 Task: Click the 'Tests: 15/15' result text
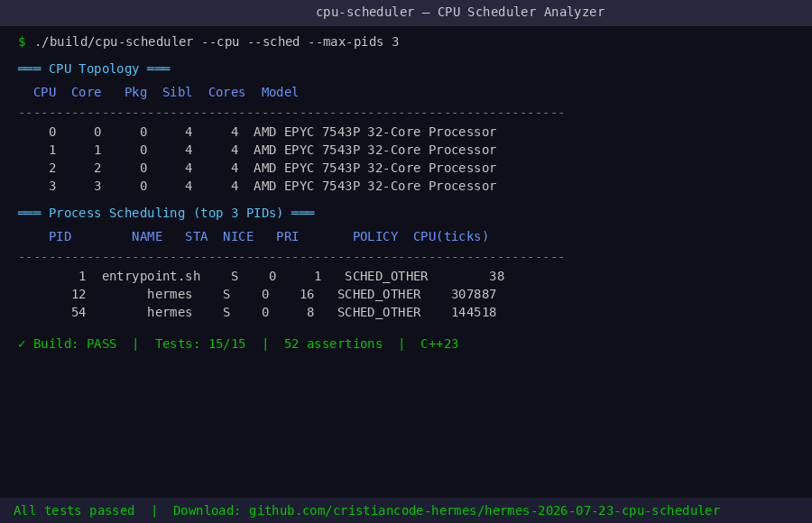click(200, 344)
